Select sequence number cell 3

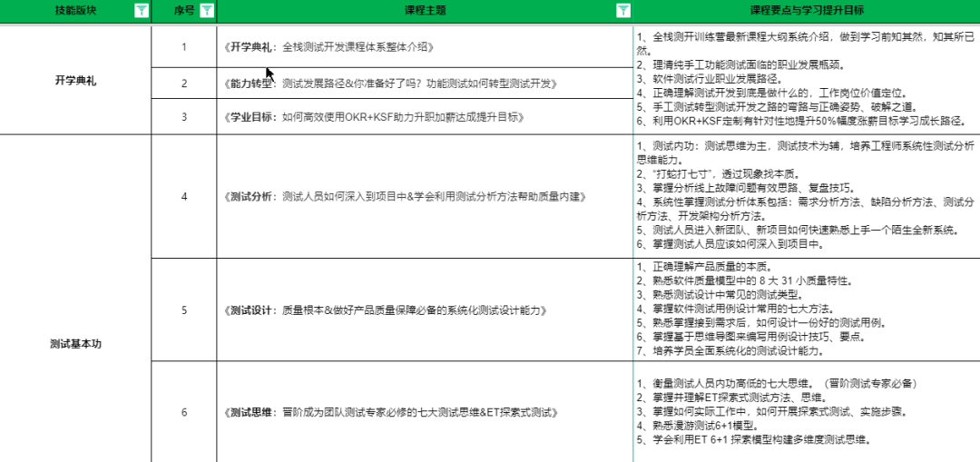coord(184,116)
